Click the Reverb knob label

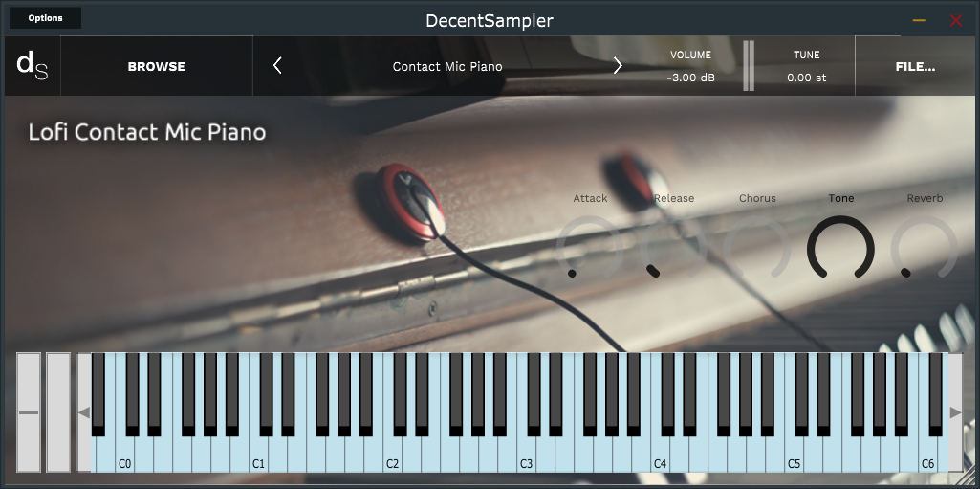[x=925, y=198]
